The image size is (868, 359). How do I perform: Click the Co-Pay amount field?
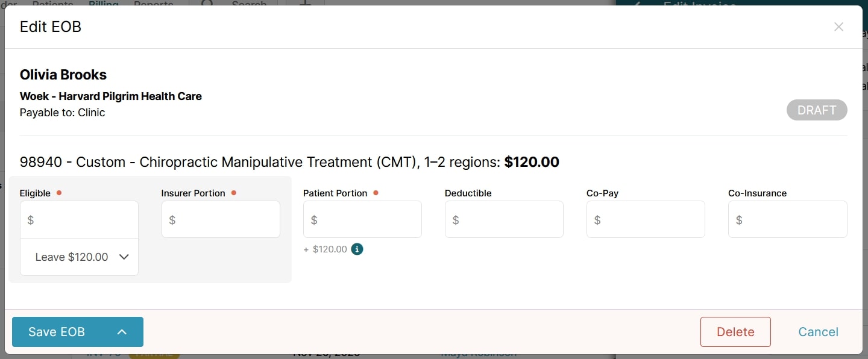[x=646, y=219]
